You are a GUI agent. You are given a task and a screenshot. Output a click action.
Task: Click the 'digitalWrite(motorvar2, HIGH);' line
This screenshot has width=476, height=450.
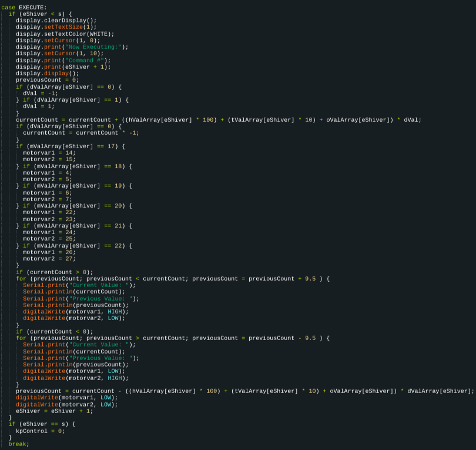coord(76,378)
